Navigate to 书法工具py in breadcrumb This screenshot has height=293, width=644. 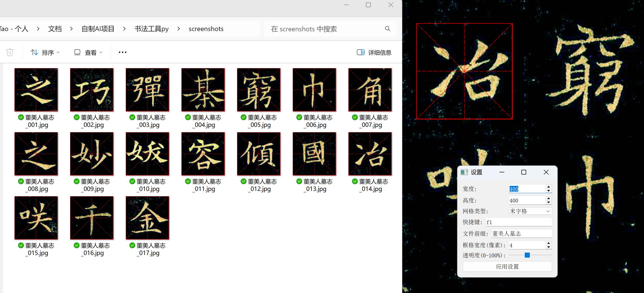pyautogui.click(x=152, y=29)
